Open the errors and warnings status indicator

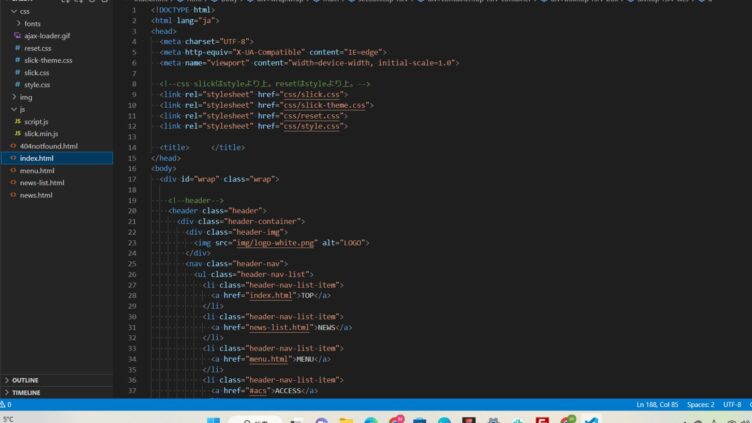pyautogui.click(x=8, y=405)
